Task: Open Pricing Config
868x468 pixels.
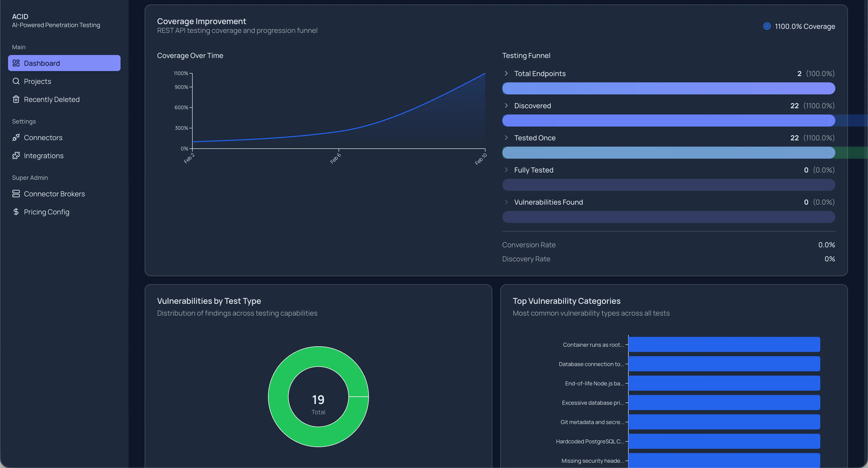Action: click(64, 212)
